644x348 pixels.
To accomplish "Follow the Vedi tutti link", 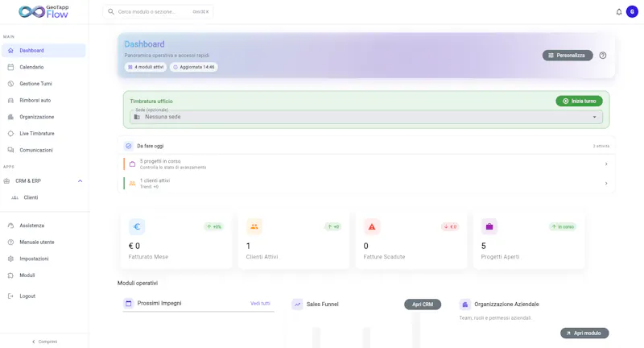I will 260,304.
